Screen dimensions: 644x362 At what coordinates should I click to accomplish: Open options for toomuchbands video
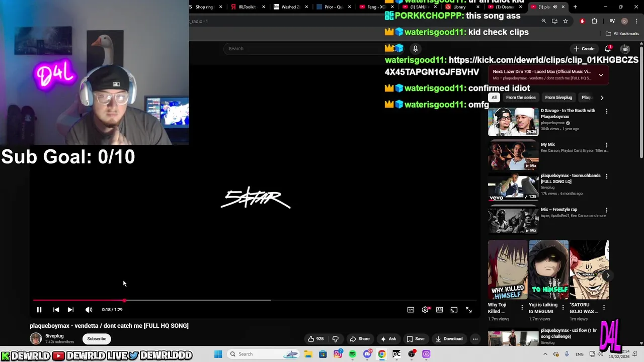pyautogui.click(x=606, y=176)
